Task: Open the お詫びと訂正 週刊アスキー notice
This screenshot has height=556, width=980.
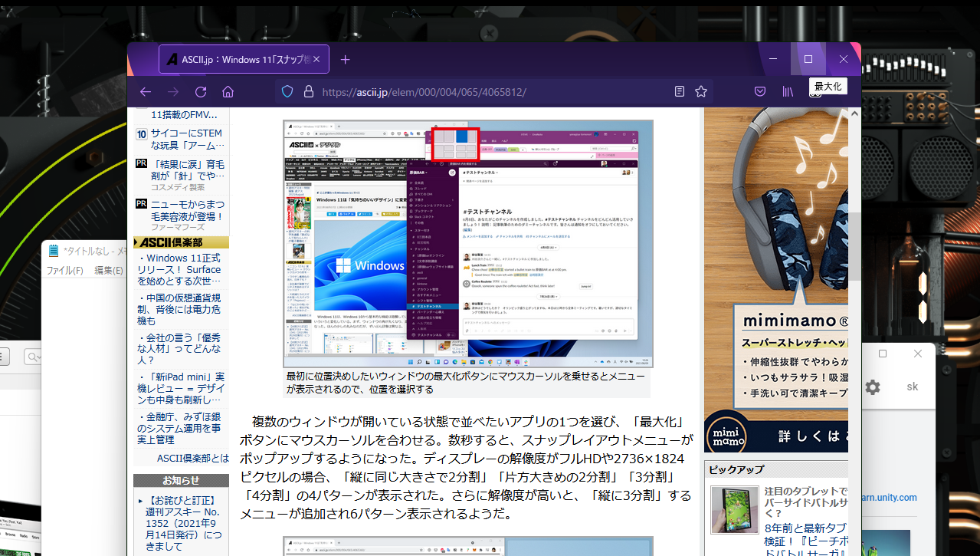Action: click(x=184, y=523)
